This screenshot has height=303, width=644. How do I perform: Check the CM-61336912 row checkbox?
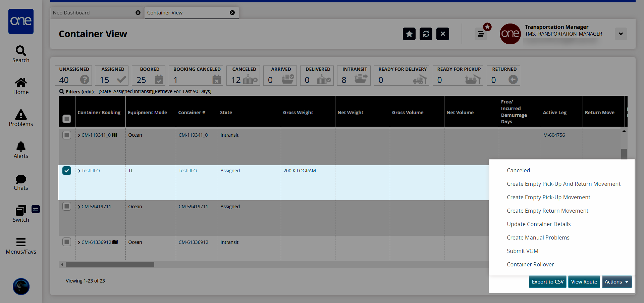point(67,242)
